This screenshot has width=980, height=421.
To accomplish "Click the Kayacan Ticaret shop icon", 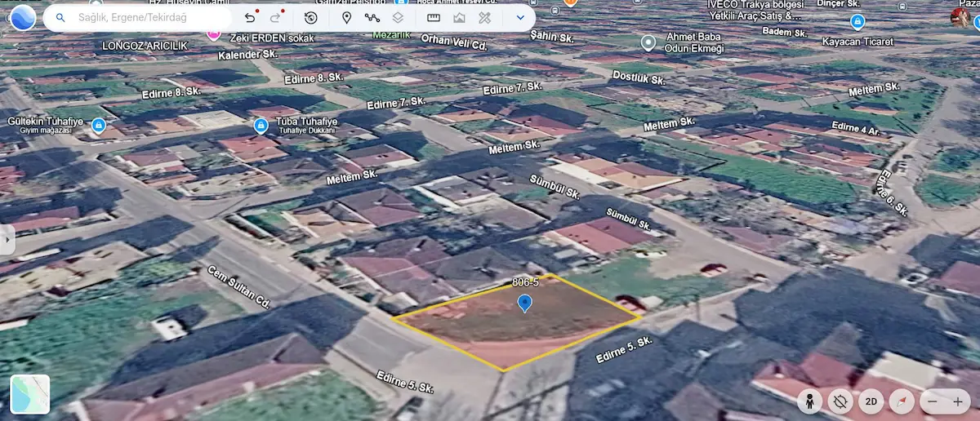I will (857, 22).
